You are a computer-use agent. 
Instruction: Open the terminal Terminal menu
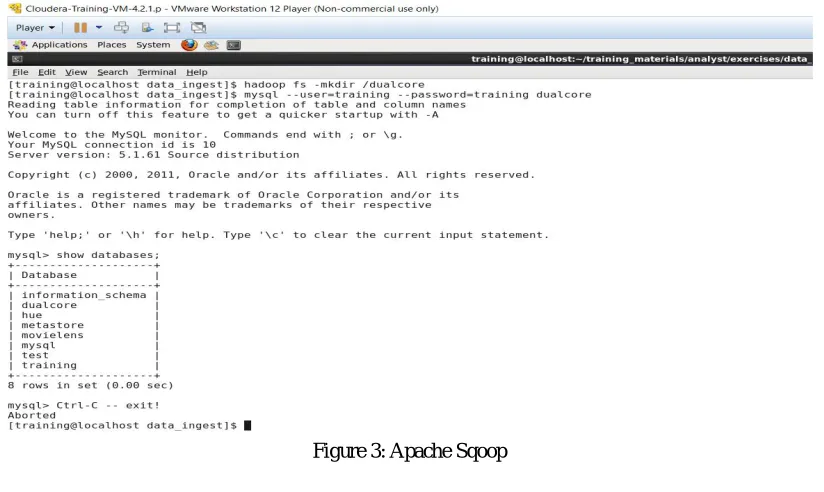click(157, 73)
